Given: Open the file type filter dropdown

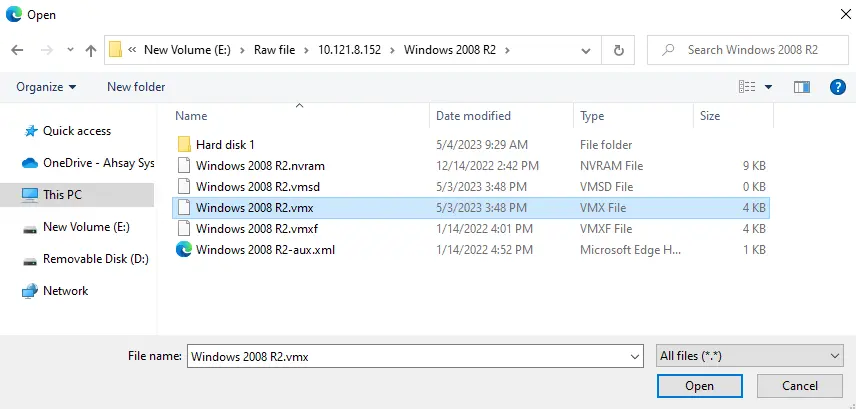Looking at the screenshot, I should point(750,356).
